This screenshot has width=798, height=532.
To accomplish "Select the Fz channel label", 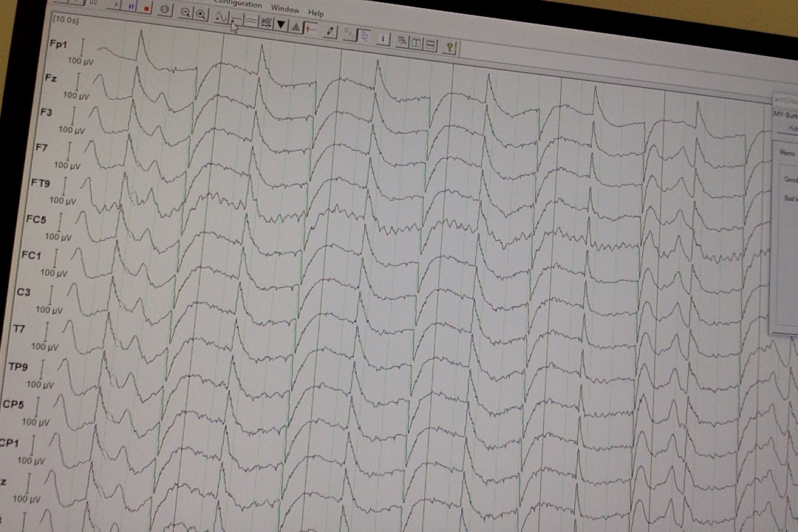I will click(51, 78).
